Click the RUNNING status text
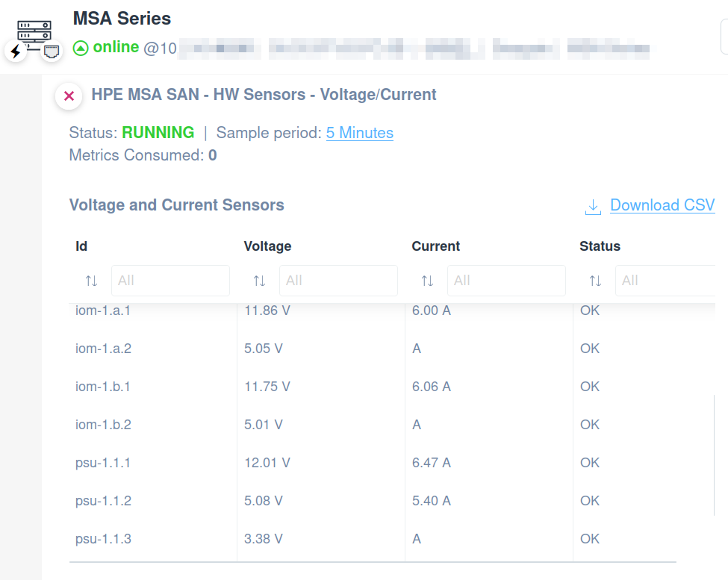The image size is (728, 580). [158, 133]
